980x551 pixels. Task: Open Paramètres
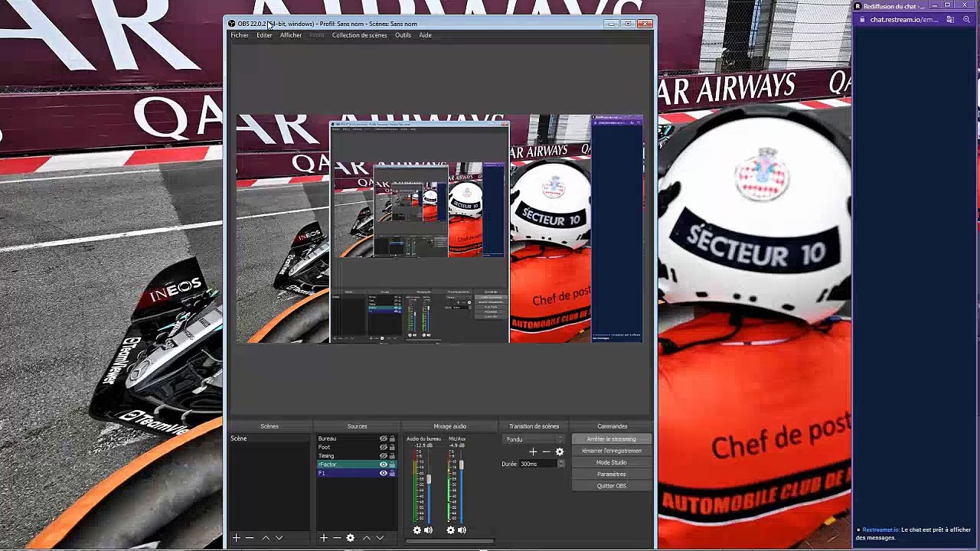611,474
